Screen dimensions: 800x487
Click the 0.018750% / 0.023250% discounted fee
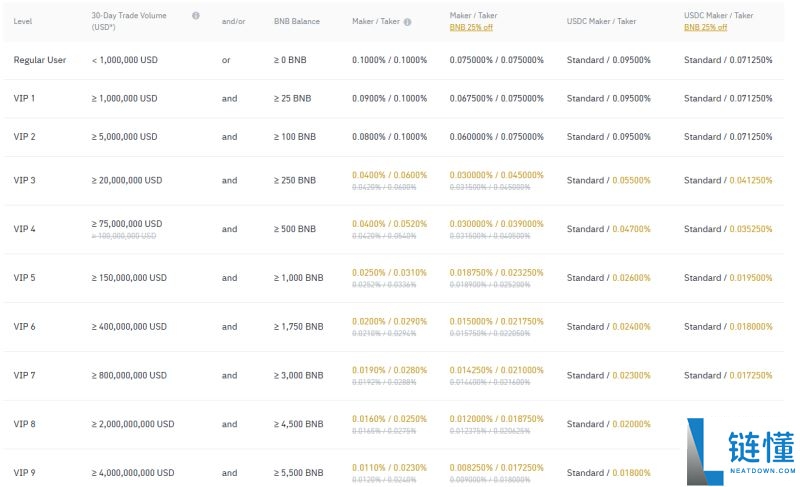tap(496, 272)
